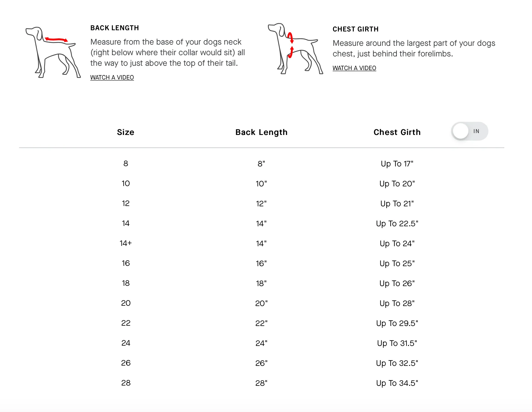Image resolution: width=532 pixels, height=412 pixels.
Task: Click size 8 in the table
Action: pos(126,164)
